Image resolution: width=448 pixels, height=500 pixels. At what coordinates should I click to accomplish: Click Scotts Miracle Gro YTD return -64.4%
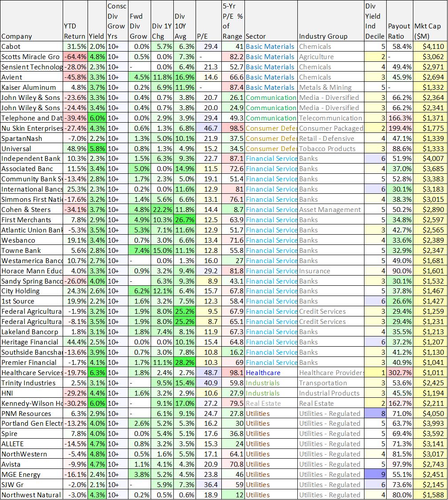point(75,57)
